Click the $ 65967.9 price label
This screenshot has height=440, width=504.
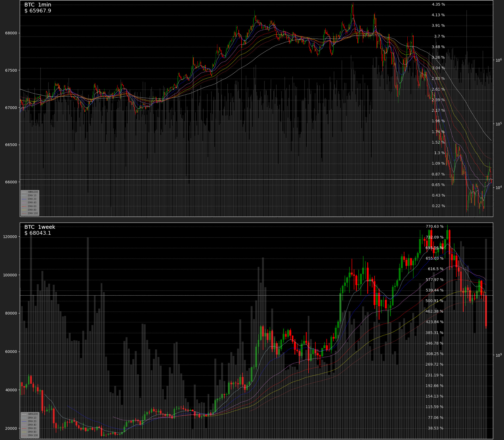click(38, 11)
